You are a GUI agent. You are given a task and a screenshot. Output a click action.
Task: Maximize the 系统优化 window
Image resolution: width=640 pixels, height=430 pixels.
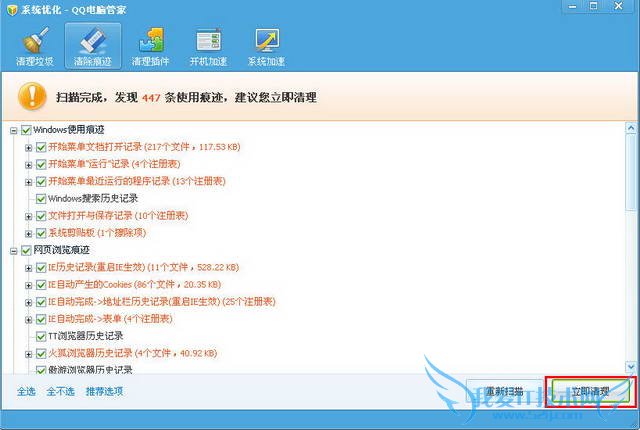pyautogui.click(x=594, y=7)
